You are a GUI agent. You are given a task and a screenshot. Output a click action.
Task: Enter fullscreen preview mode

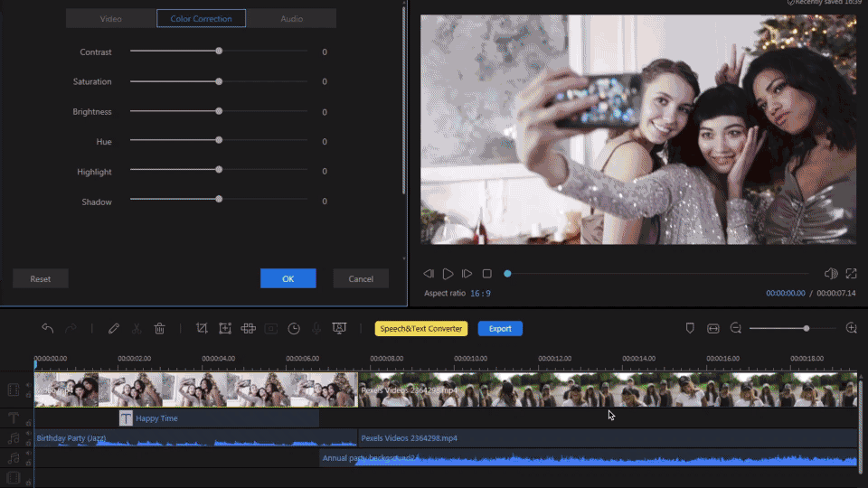[x=851, y=273]
